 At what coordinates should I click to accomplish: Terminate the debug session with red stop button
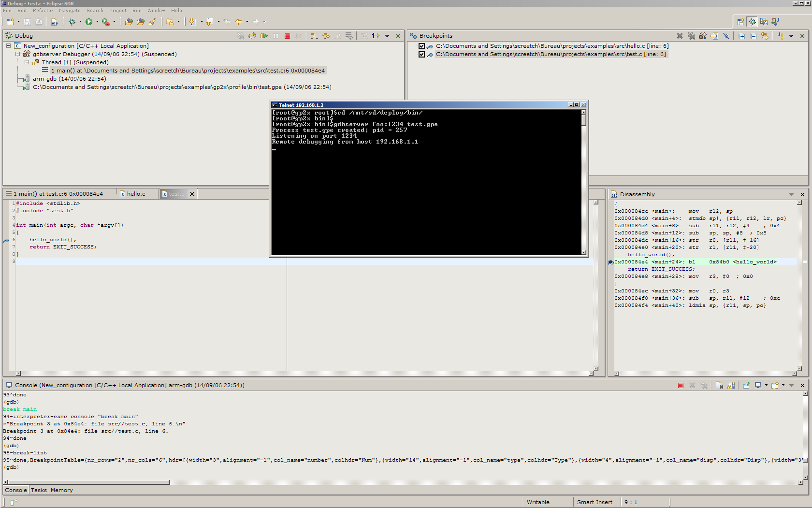click(x=287, y=36)
